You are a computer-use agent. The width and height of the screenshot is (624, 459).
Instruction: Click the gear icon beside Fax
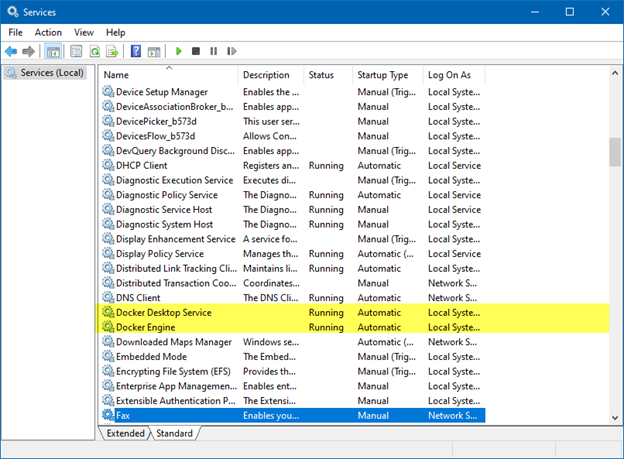coord(108,415)
